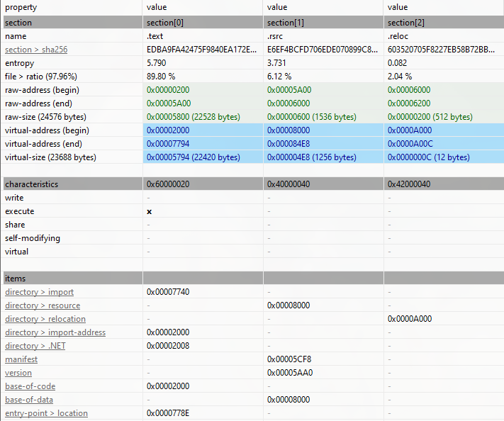The width and height of the screenshot is (504, 421).
Task: Select the .rsrc name cell
Action: point(323,36)
